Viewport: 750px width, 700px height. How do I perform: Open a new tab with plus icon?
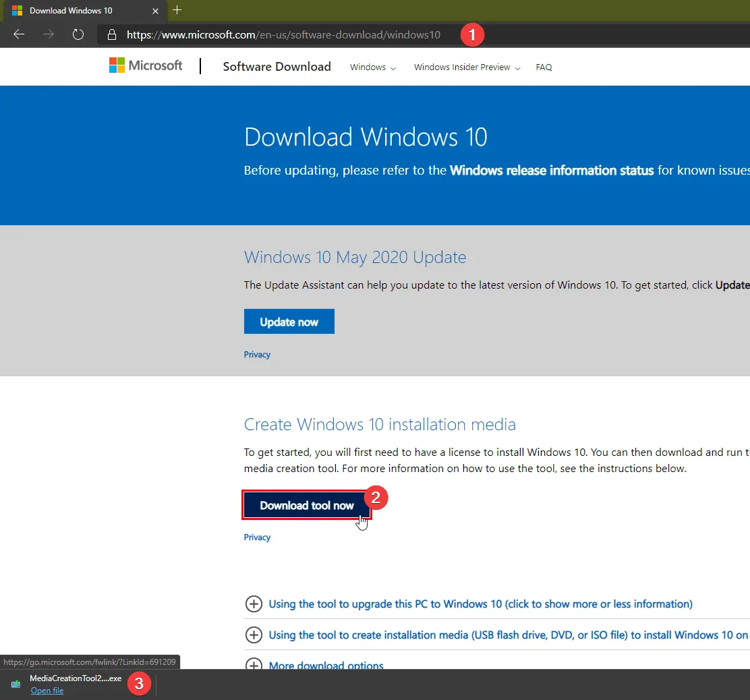tap(177, 10)
